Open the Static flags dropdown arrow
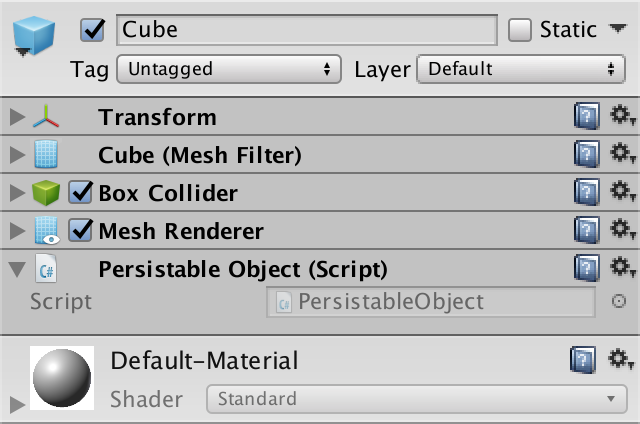 [x=616, y=30]
